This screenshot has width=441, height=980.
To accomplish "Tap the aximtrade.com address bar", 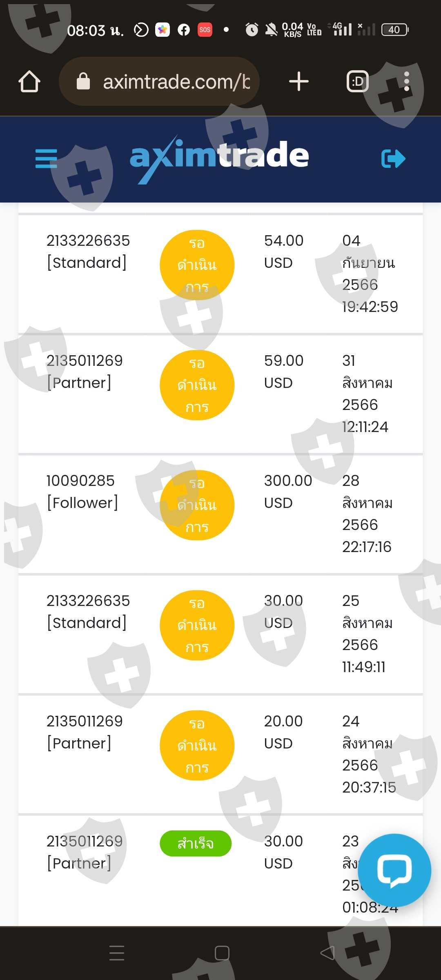I will [x=176, y=82].
